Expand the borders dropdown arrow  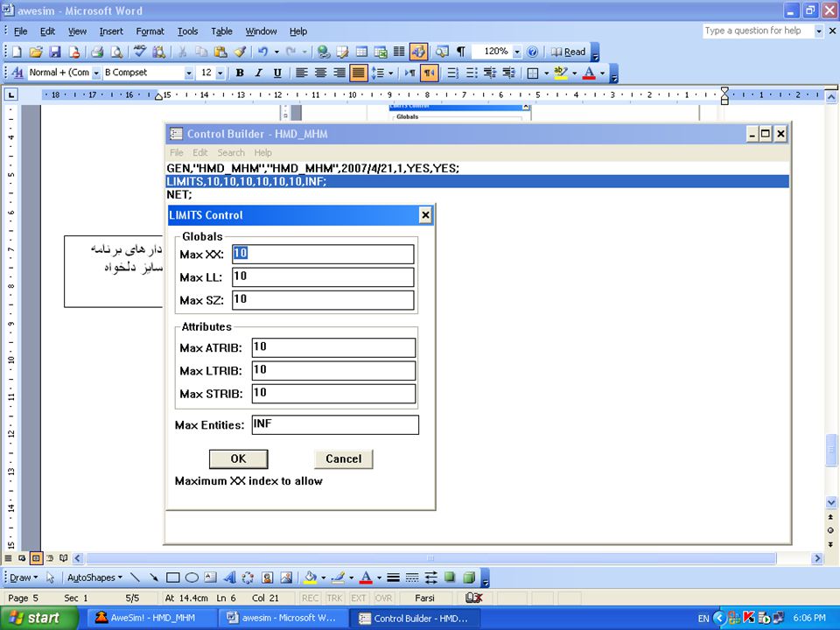546,73
